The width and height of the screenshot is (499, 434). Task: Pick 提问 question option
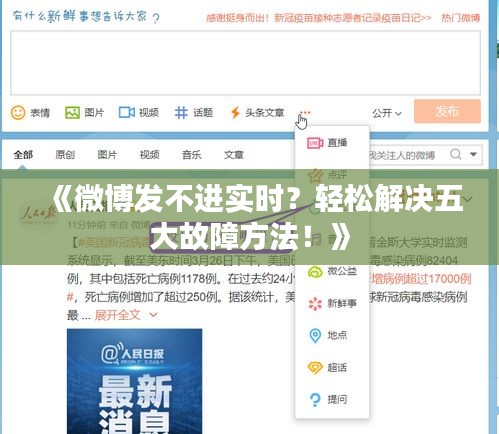[328, 399]
